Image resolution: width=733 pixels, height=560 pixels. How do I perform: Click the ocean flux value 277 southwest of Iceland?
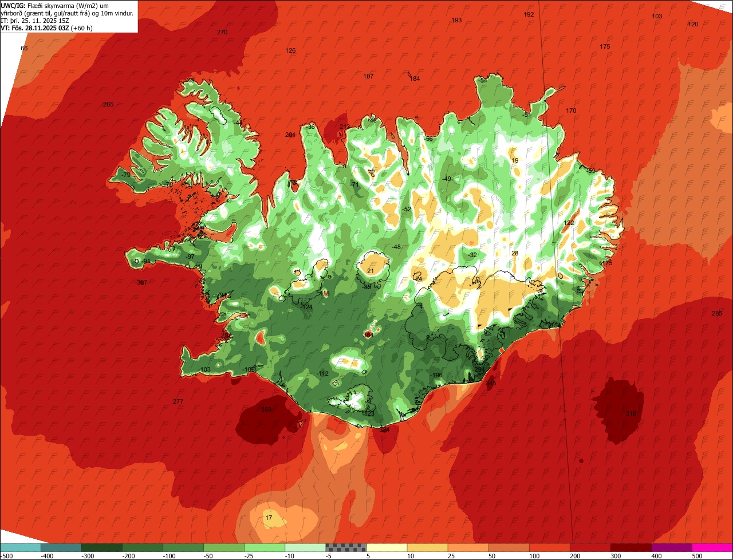[x=178, y=401]
